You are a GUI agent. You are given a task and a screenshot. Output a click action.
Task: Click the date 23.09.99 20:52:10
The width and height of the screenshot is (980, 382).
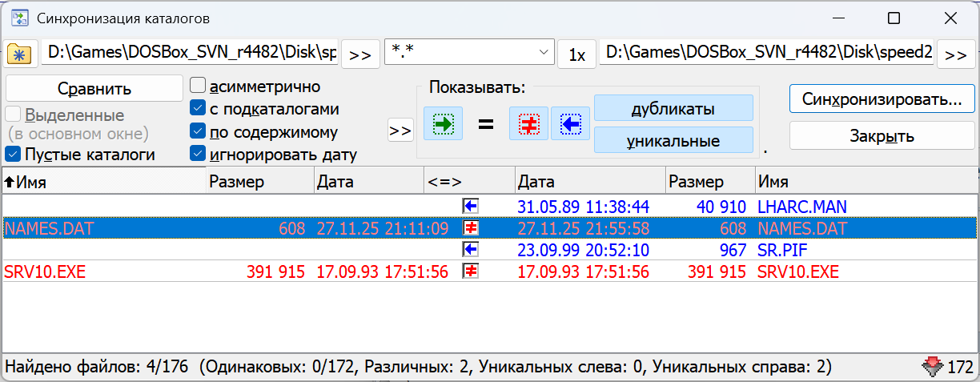tap(584, 250)
